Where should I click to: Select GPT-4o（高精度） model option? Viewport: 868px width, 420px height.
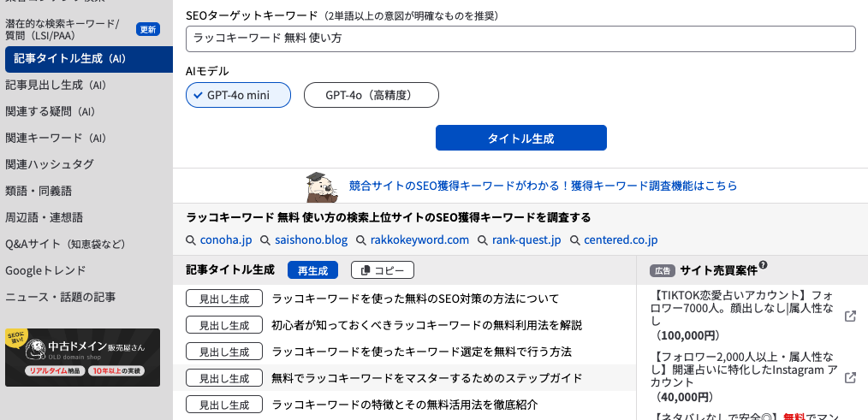click(x=372, y=95)
